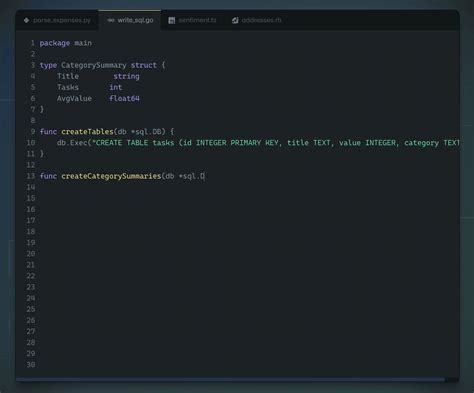Click the horizontal scrollbar at editor bottom
Viewport: 474px width, 393px height.
coord(230,380)
